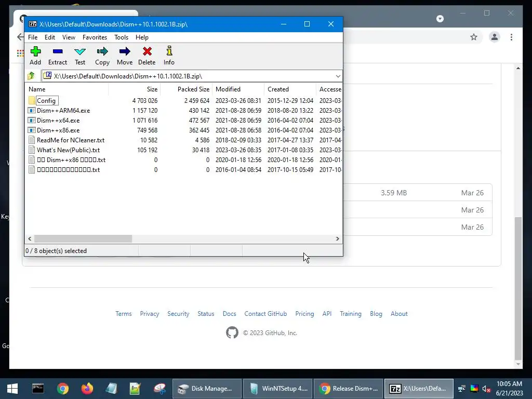The image size is (532, 399).
Task: Click the Copy toolbar icon
Action: point(102,51)
